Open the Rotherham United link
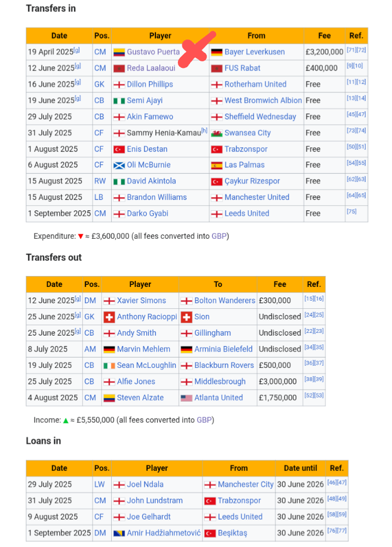 (x=255, y=84)
